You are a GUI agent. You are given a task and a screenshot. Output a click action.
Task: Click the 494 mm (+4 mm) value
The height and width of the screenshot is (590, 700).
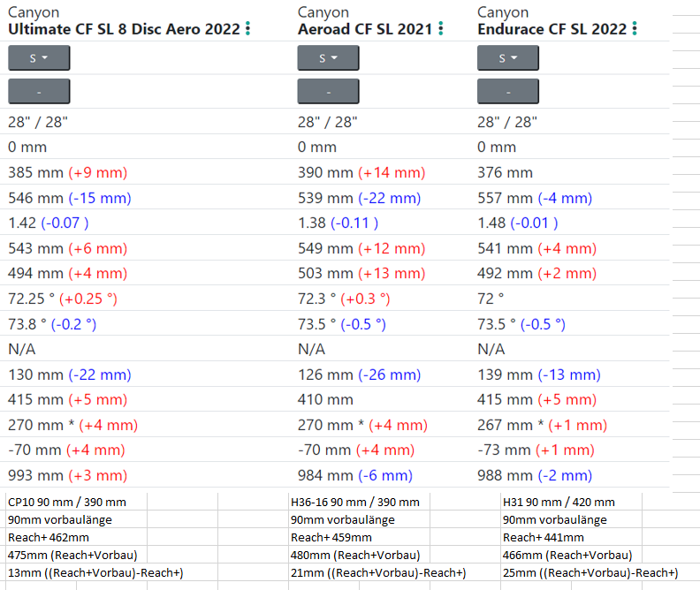68,274
